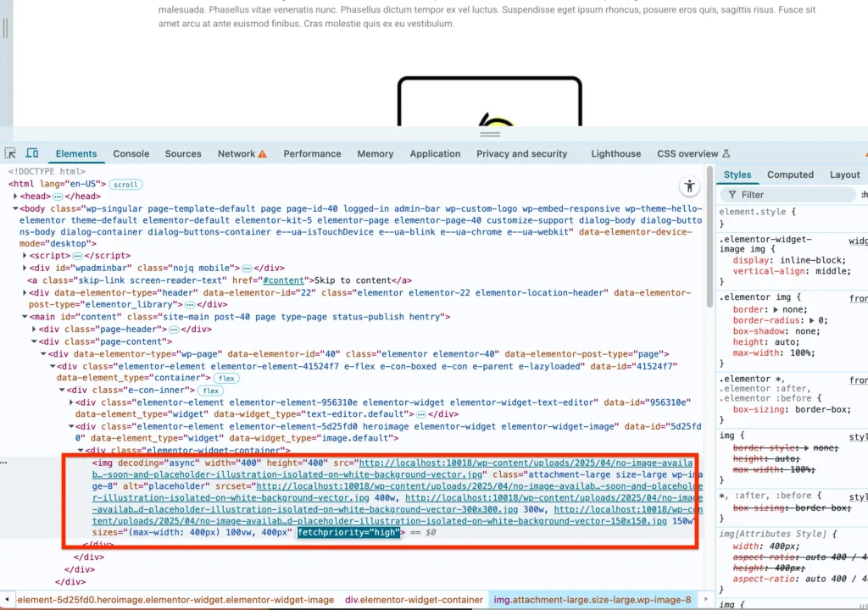
Task: Click the Lighthouse panel
Action: pos(615,153)
